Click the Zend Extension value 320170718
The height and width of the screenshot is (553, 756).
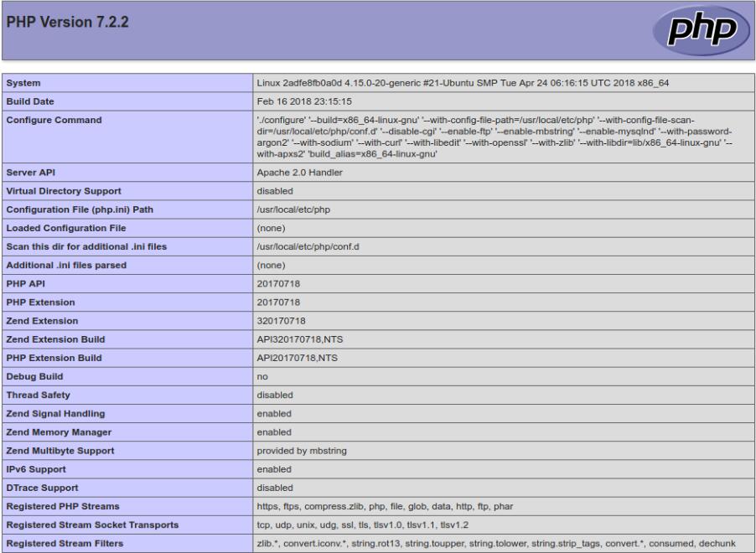(280, 320)
